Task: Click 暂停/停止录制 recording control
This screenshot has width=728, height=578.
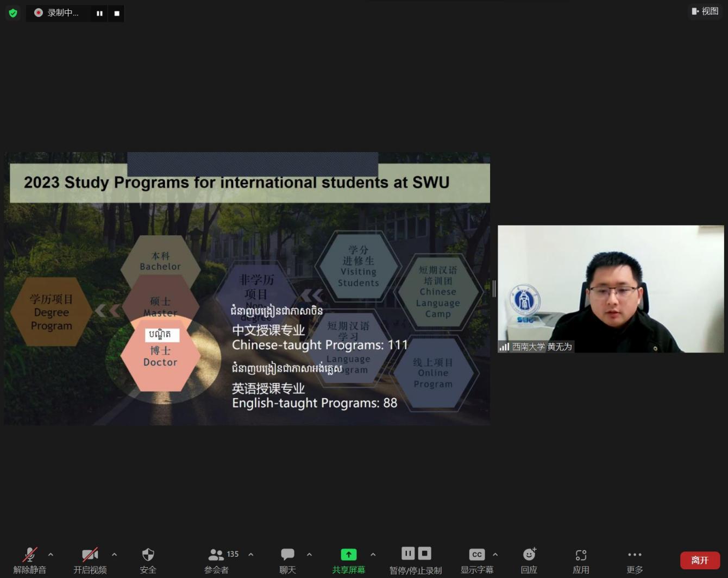Action: (416, 560)
